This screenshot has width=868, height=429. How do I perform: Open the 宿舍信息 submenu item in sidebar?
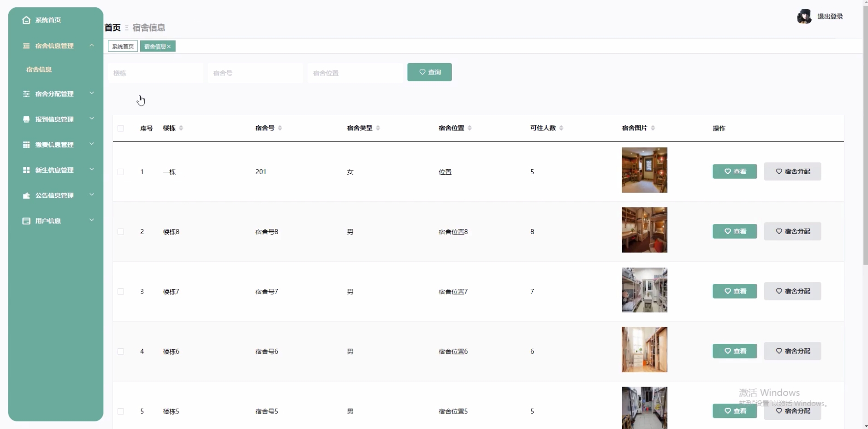click(39, 70)
